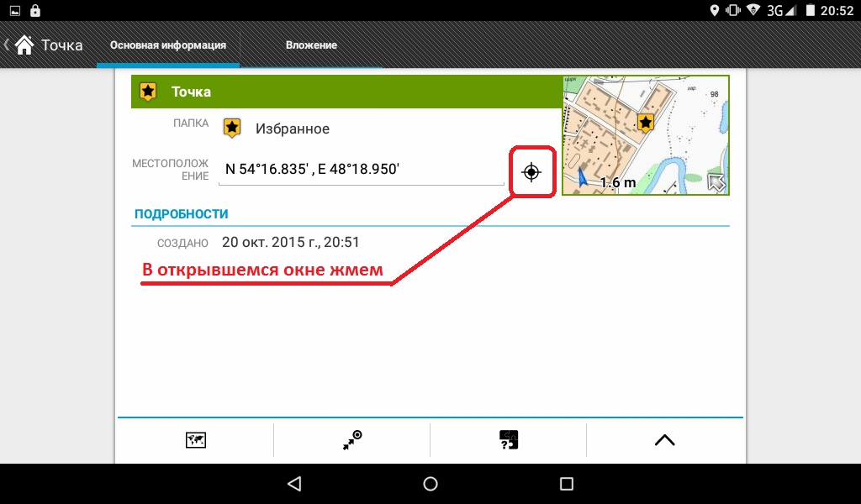The image size is (861, 504).
Task: Tap the Избранное folder star icon
Action: [232, 129]
